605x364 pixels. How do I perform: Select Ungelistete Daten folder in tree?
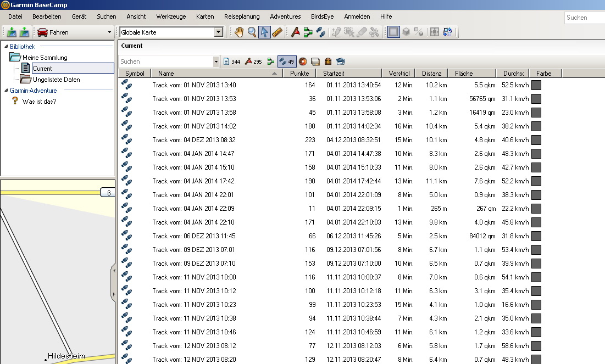click(x=56, y=80)
